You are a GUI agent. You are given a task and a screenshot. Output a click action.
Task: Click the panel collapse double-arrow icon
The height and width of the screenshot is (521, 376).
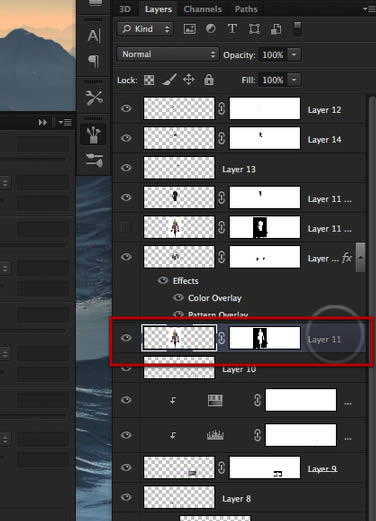(42, 123)
